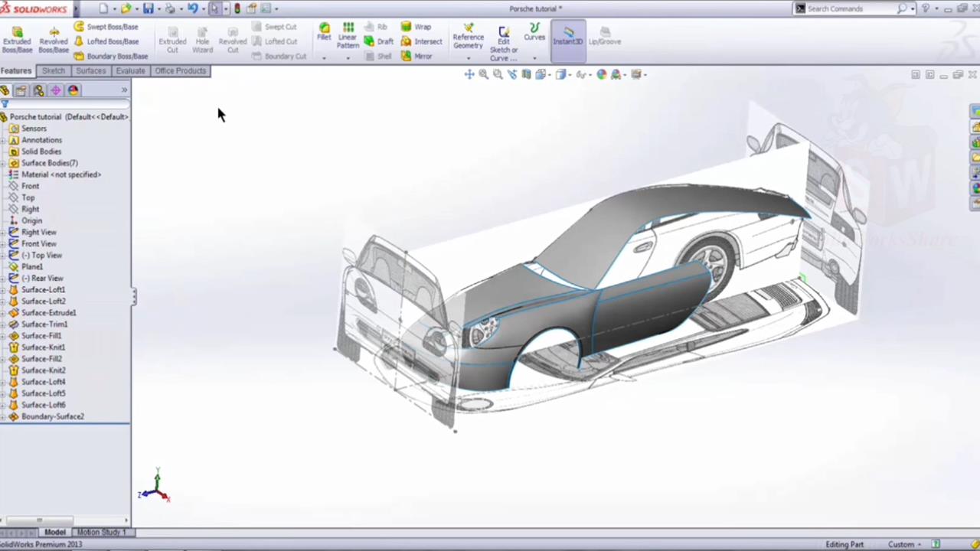The image size is (980, 551).
Task: Open the Fillet dropdown arrow
Action: click(324, 58)
